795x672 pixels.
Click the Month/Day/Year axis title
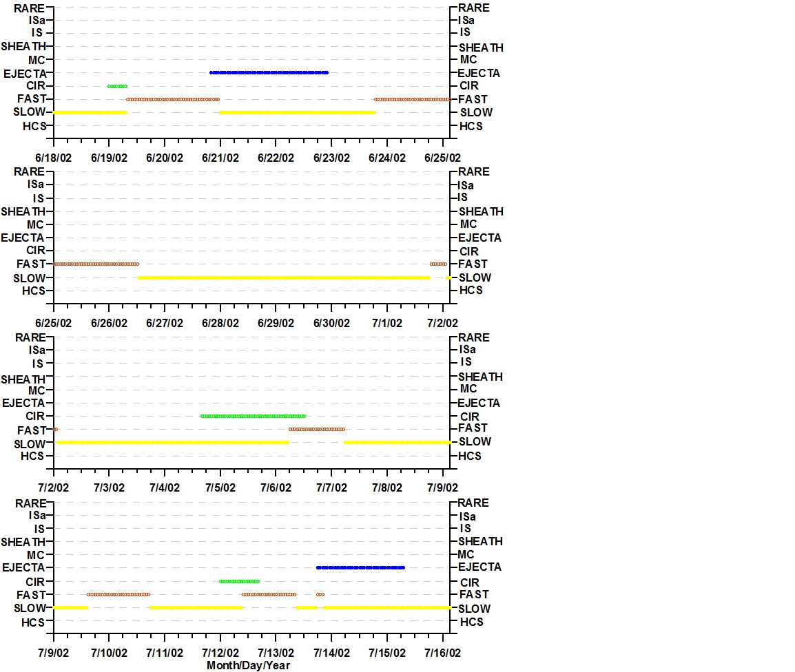pos(248,665)
